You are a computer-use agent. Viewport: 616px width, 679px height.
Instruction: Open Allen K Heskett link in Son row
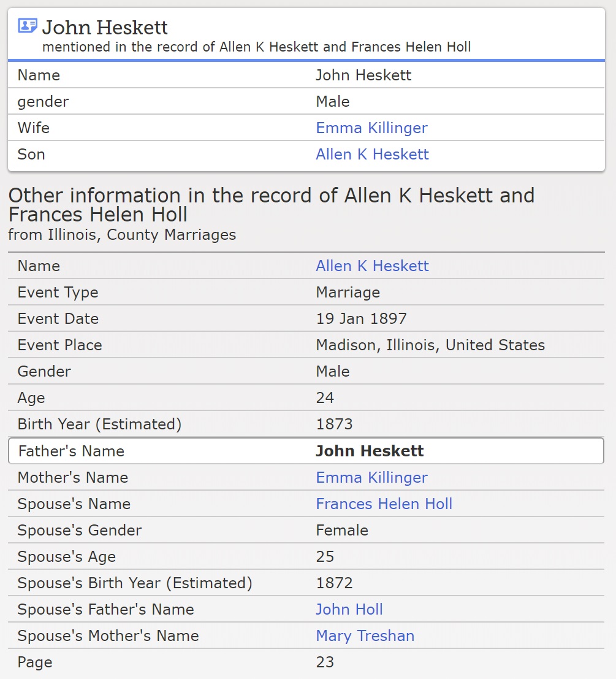pyautogui.click(x=372, y=154)
